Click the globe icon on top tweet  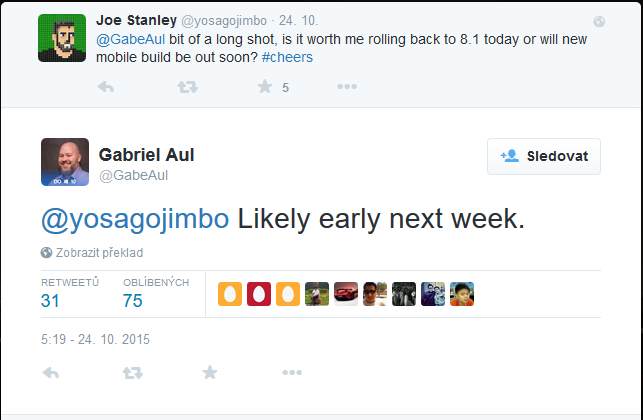pos(599,21)
